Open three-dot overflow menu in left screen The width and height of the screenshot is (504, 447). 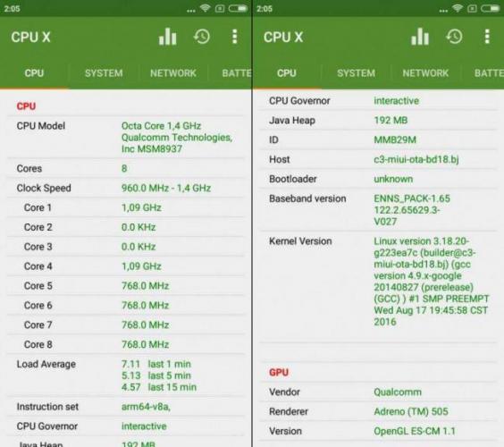pyautogui.click(x=235, y=37)
